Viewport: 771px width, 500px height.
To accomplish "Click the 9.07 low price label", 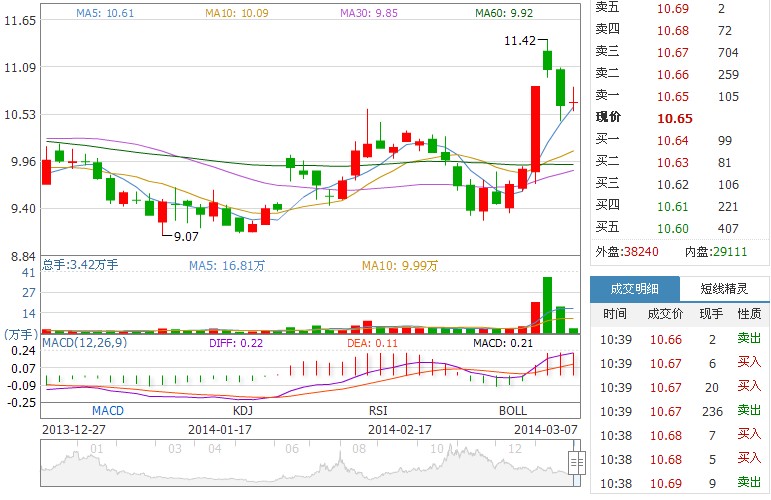I will tap(186, 236).
